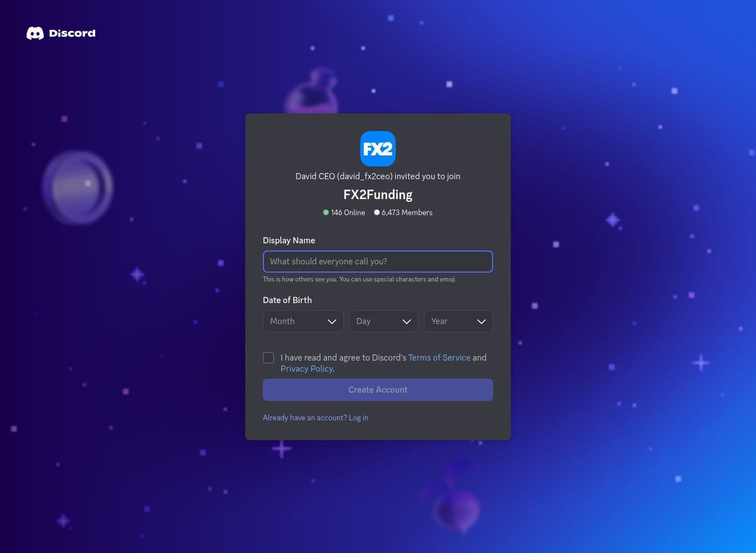
Task: Click the display name helper text
Action: point(360,279)
